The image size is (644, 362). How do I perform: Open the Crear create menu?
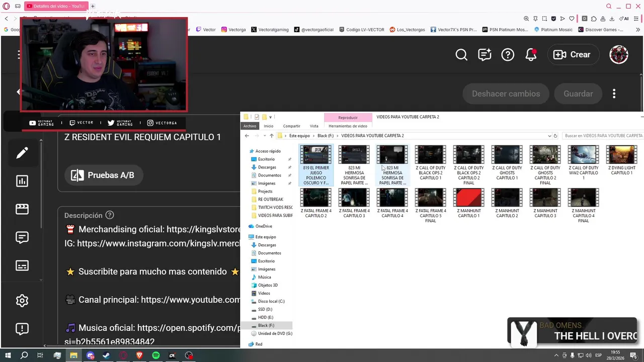[572, 55]
